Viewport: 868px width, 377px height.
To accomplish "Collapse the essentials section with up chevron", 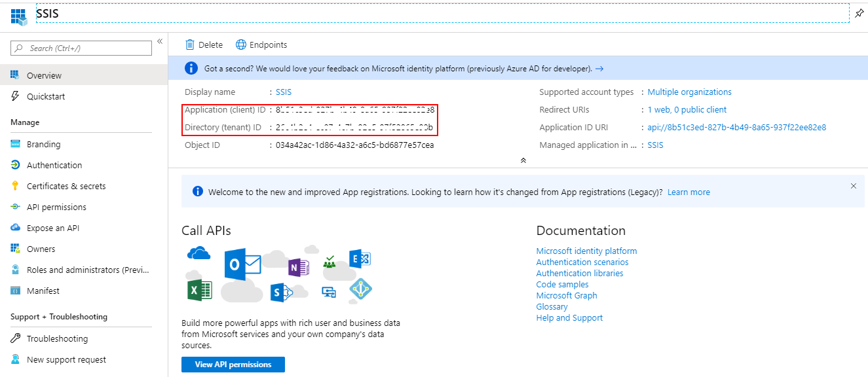I will coord(523,160).
